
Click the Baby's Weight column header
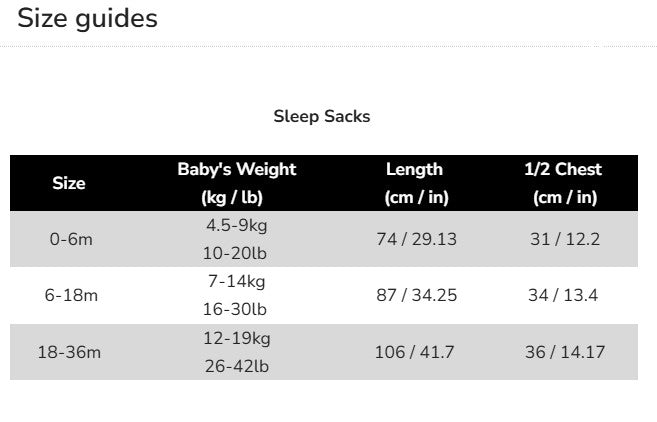237,183
